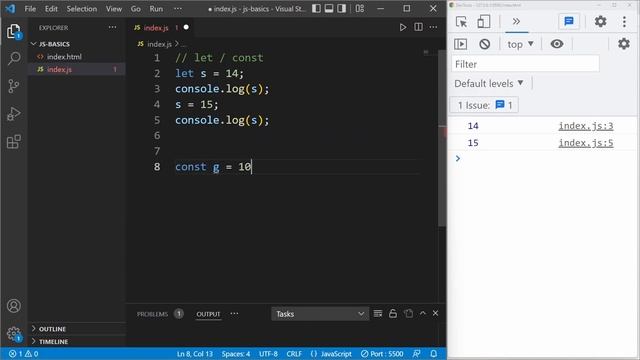Toggle device toolbar in DevTools
Screen dimensions: 640x360
484,22
